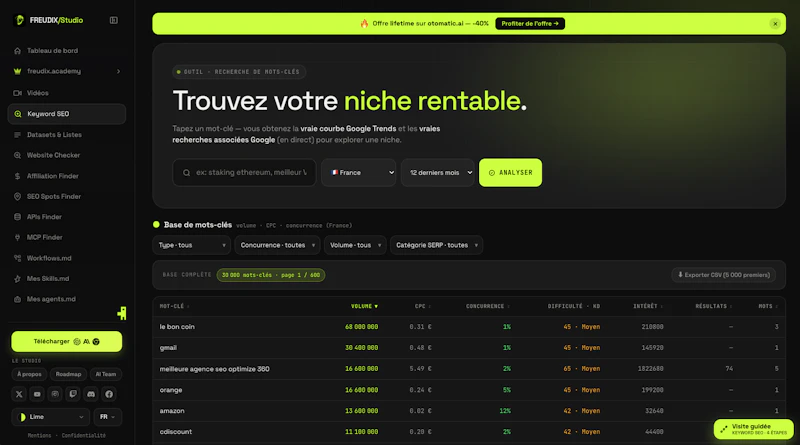Click the Mes agents.md robot icon

tap(17, 299)
